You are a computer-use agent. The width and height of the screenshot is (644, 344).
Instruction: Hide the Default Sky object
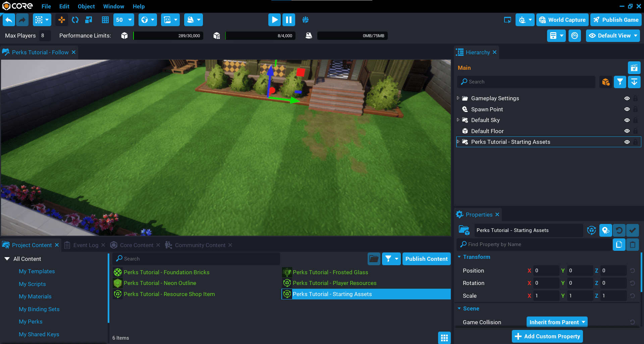[627, 120]
